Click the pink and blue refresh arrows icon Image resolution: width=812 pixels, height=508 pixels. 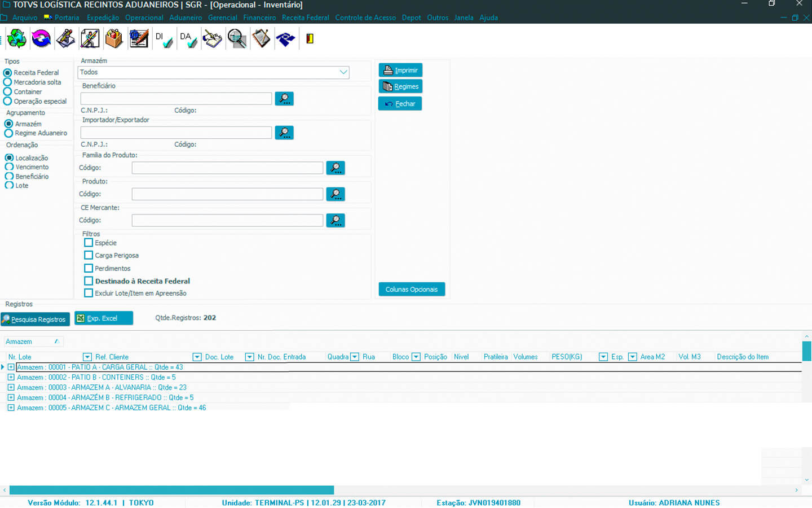[41, 38]
